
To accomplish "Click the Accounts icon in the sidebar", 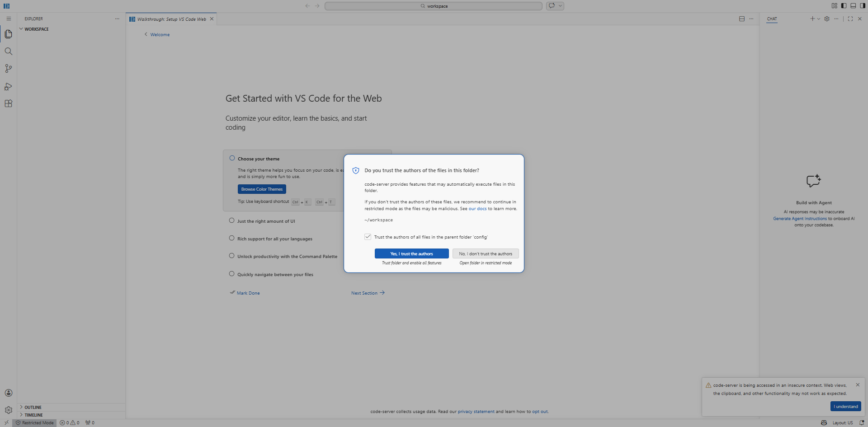I will tap(8, 393).
